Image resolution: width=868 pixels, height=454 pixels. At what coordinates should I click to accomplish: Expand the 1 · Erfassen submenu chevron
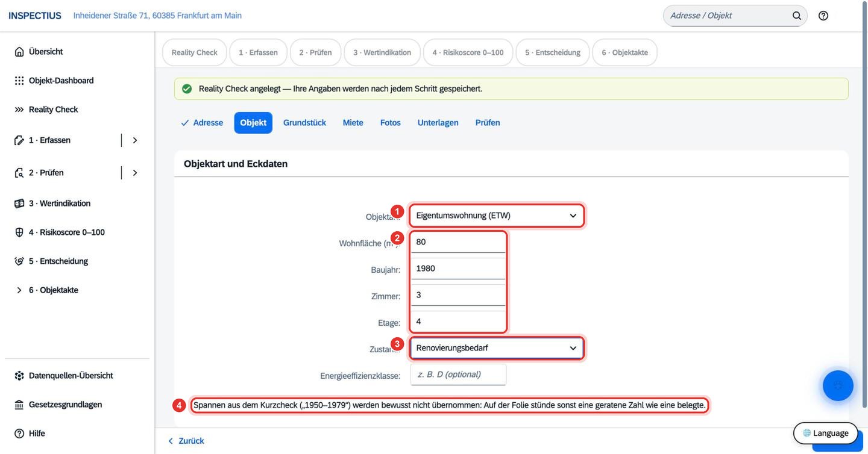(135, 140)
